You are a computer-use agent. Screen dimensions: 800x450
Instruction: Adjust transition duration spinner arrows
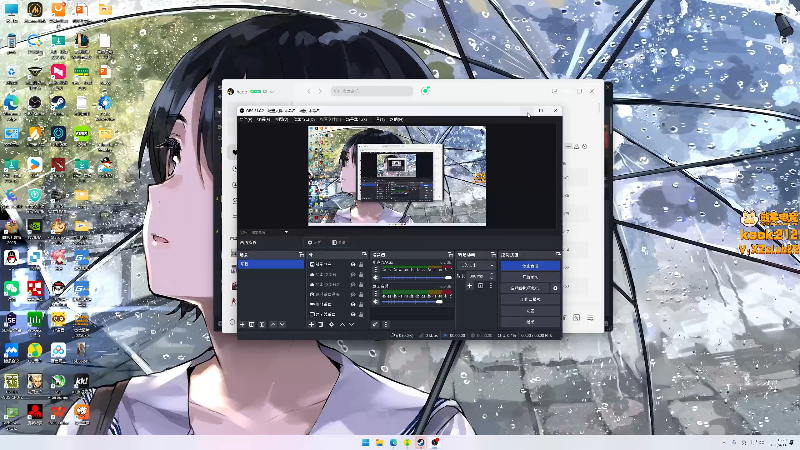coord(492,276)
